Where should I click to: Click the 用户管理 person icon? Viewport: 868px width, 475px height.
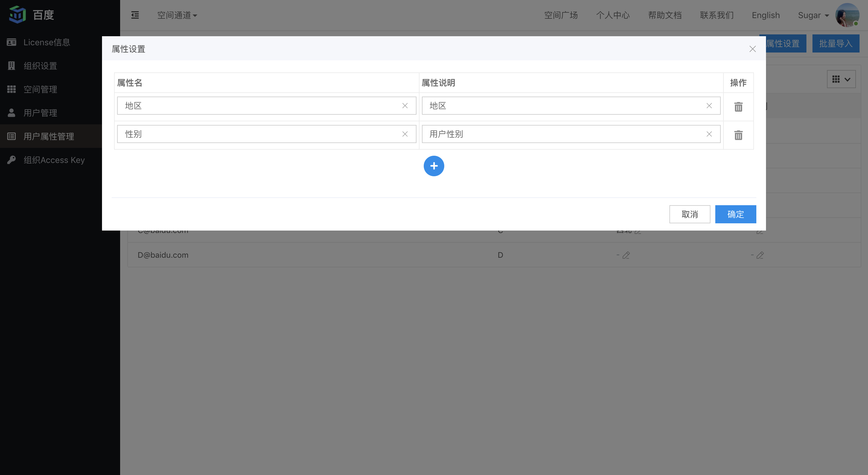(x=11, y=113)
